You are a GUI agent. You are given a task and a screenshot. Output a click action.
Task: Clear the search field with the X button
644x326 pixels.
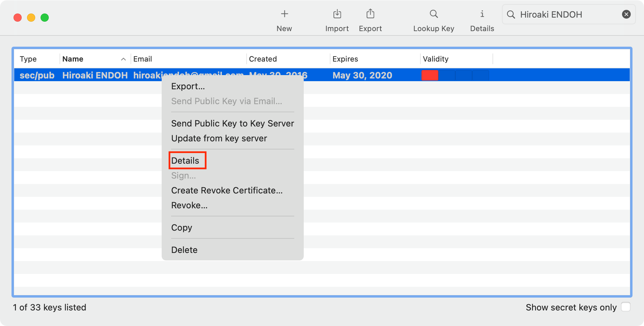tap(626, 14)
